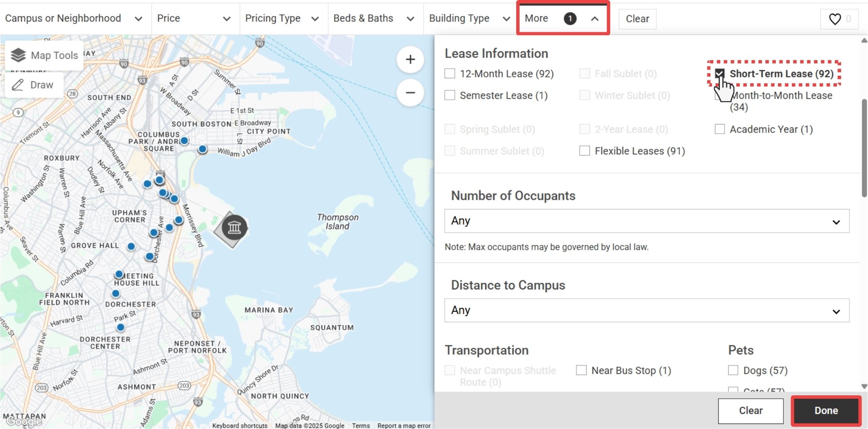Enable the 12-Month Lease filter

tap(449, 73)
